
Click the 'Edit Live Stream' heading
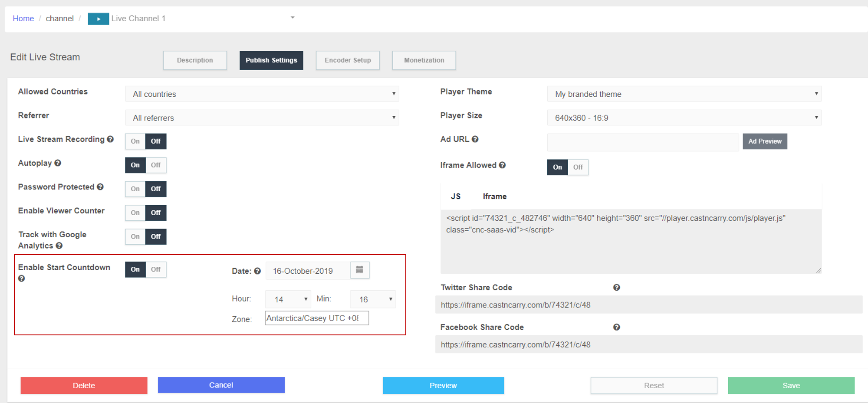[45, 57]
